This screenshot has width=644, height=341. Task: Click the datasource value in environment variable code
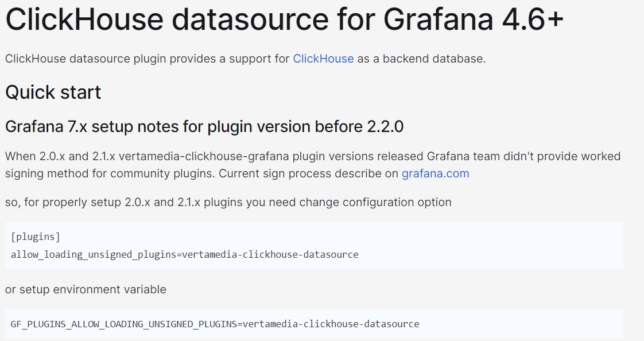[331, 324]
